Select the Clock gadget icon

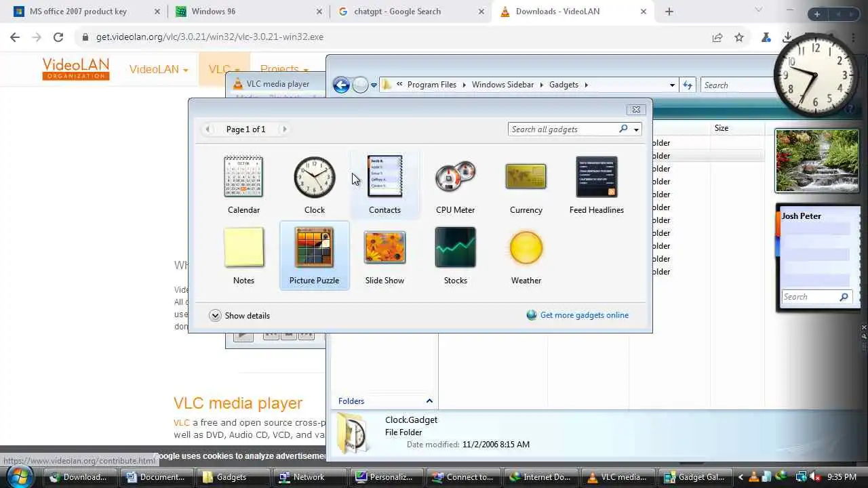pos(315,177)
